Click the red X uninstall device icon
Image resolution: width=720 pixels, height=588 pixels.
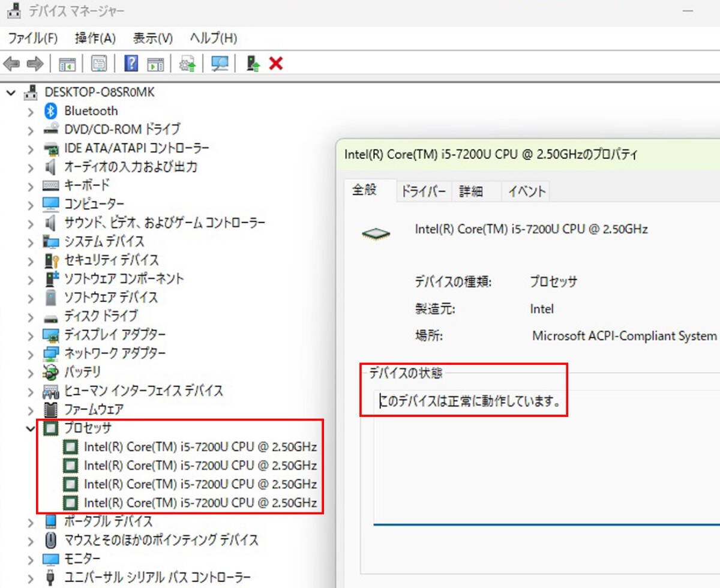(276, 63)
